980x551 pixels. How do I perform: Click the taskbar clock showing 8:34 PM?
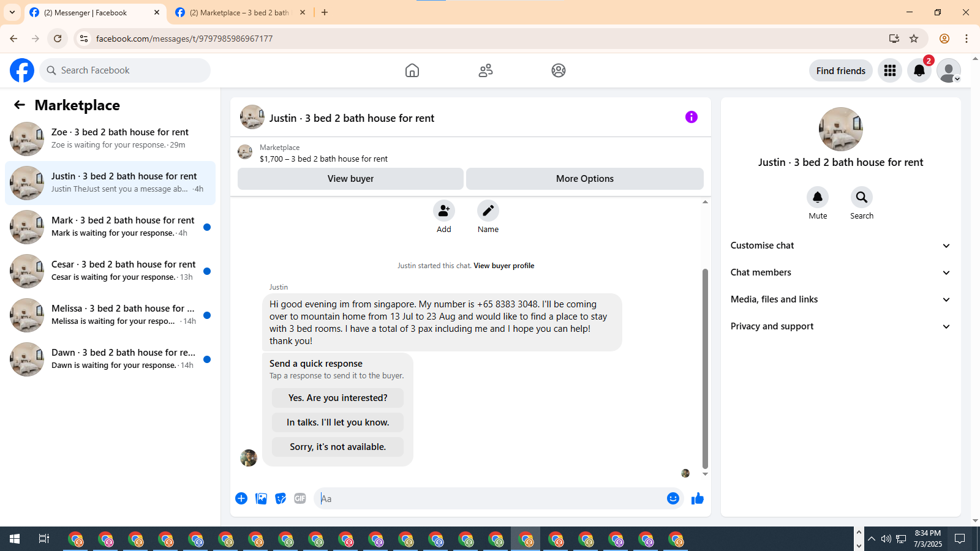click(928, 539)
